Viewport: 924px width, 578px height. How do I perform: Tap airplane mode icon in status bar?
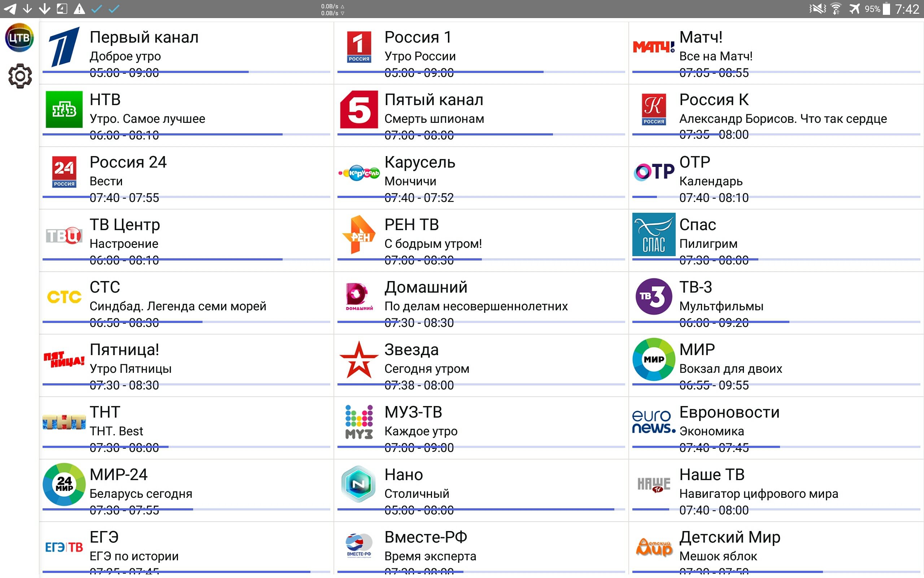(854, 8)
